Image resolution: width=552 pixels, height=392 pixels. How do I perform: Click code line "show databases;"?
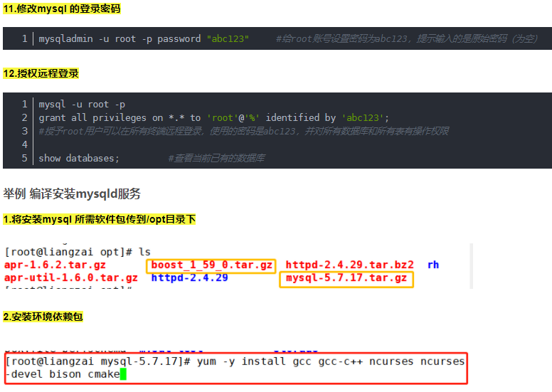pyautogui.click(x=79, y=158)
